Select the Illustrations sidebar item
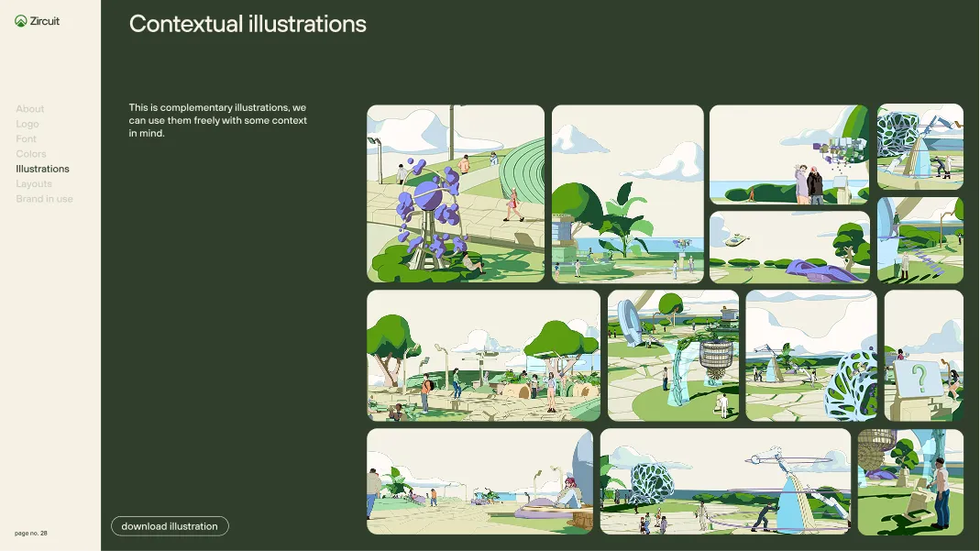Image resolution: width=980 pixels, height=551 pixels. [42, 169]
